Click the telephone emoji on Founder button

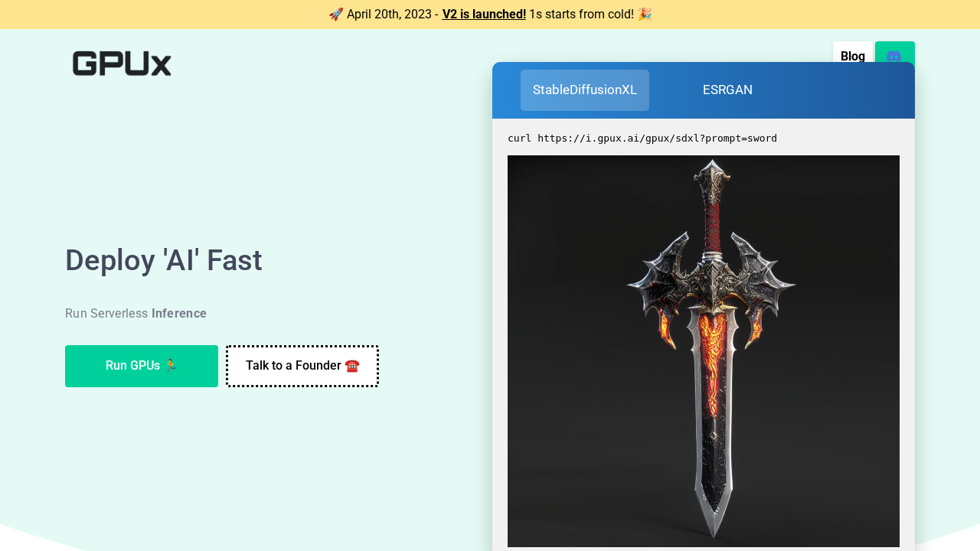[352, 366]
